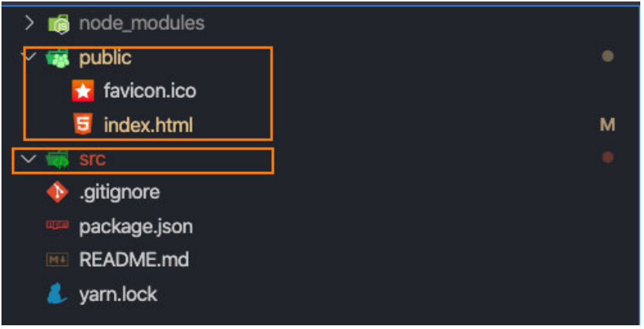Click the green public folder icon
Screen dimensions: 644x329
pos(58,58)
